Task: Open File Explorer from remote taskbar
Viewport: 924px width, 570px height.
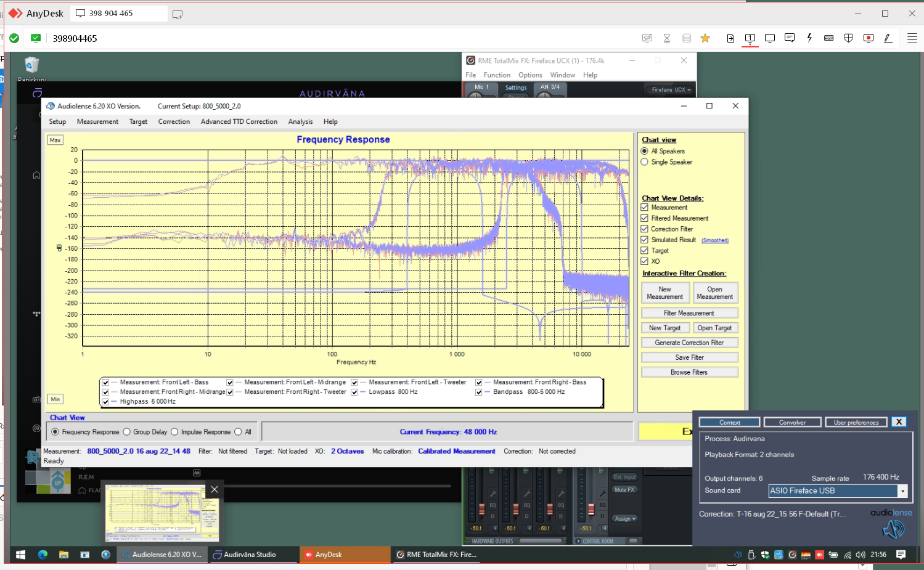Action: pos(63,555)
